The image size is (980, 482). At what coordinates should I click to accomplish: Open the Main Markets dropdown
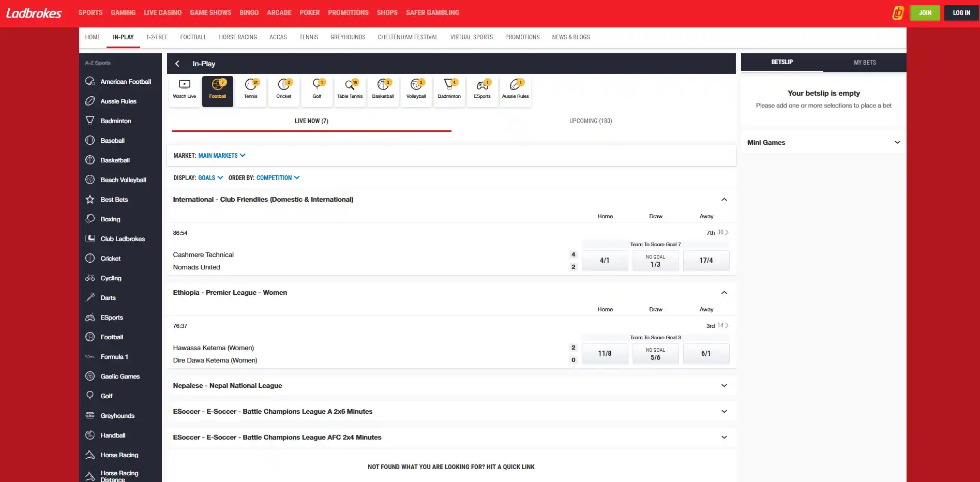222,156
